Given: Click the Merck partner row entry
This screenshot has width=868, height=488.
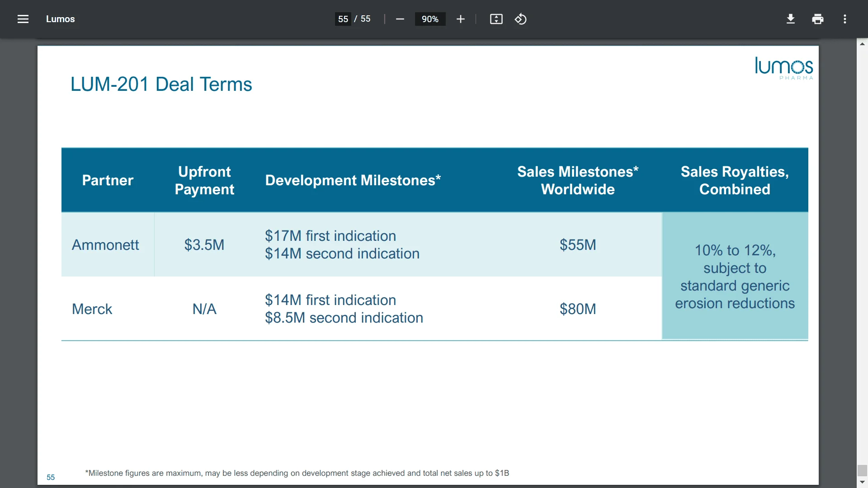Looking at the screenshot, I should tap(92, 309).
